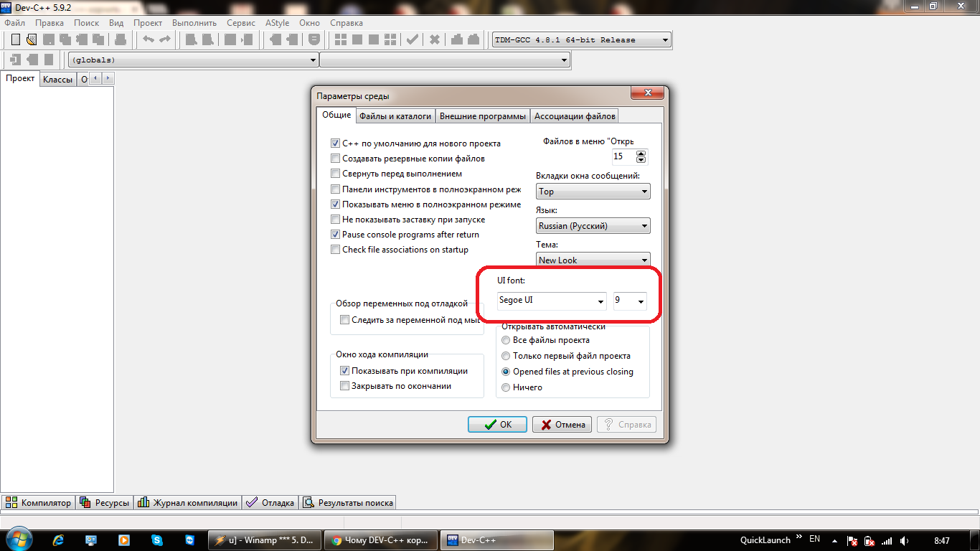Select Ничего radio option
Screen dimensions: 980x551
pyautogui.click(x=506, y=387)
